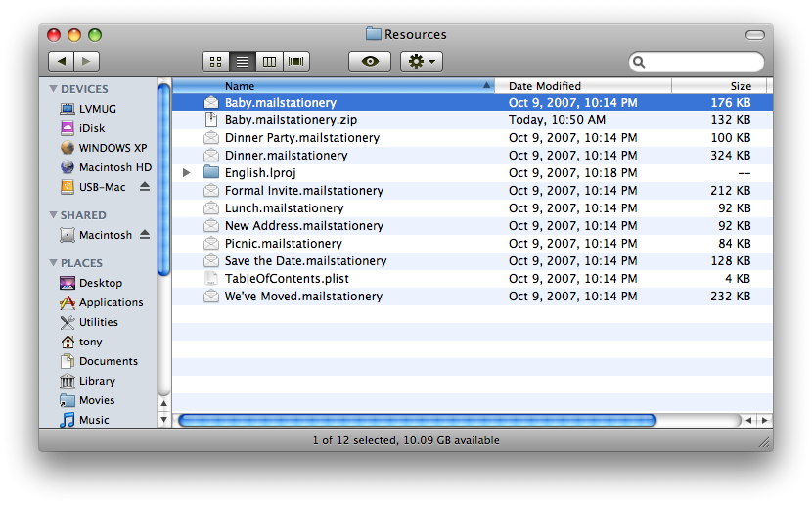Toggle toolbar visibility with pill button

click(754, 35)
